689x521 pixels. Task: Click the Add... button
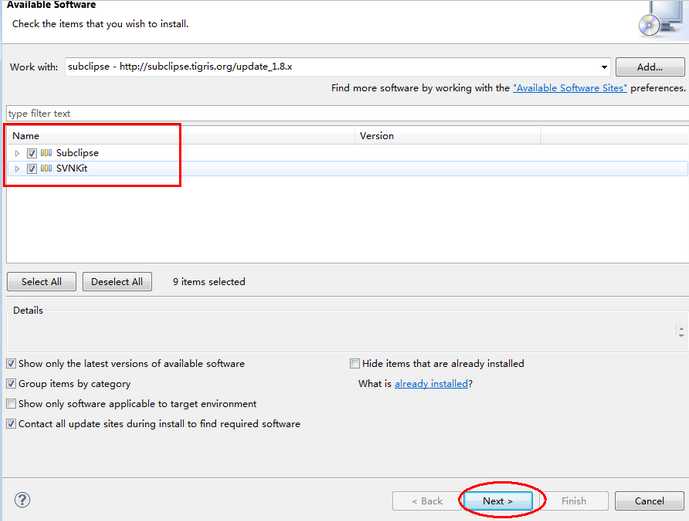click(650, 67)
